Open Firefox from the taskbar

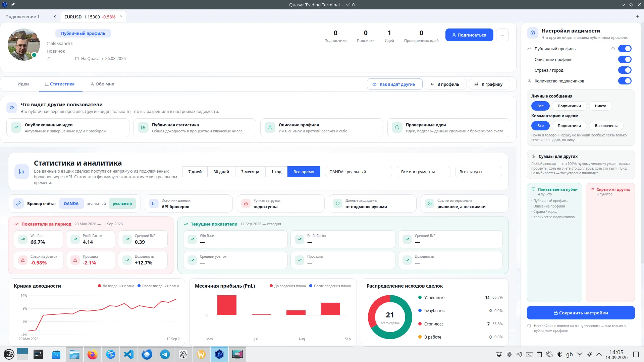tap(93, 354)
